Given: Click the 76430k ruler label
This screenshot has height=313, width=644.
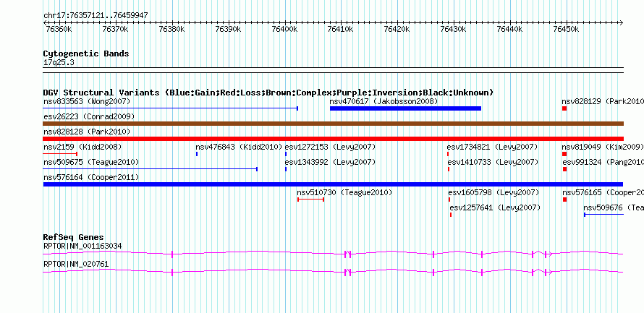Looking at the screenshot, I should tap(454, 29).
